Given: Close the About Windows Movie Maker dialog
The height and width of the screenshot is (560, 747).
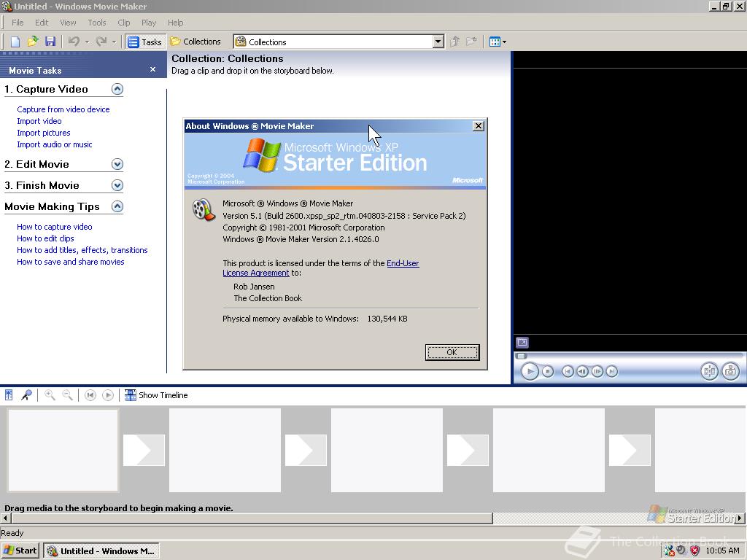Looking at the screenshot, I should (x=479, y=125).
